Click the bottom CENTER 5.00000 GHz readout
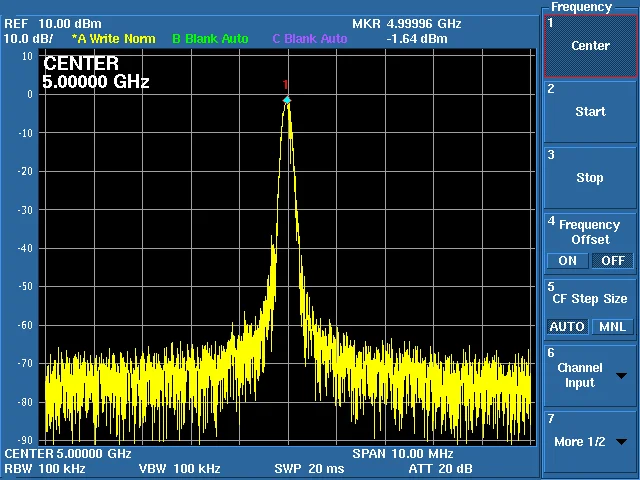 [68, 453]
